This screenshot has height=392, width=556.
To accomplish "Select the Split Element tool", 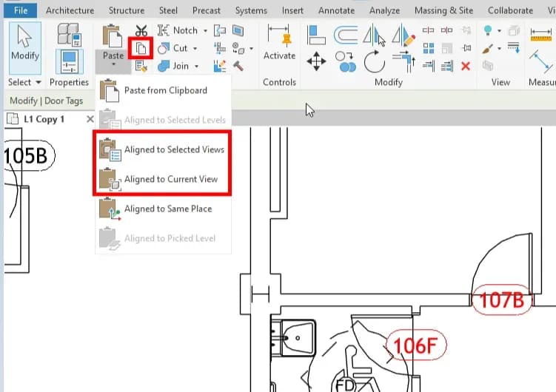I will [x=429, y=30].
